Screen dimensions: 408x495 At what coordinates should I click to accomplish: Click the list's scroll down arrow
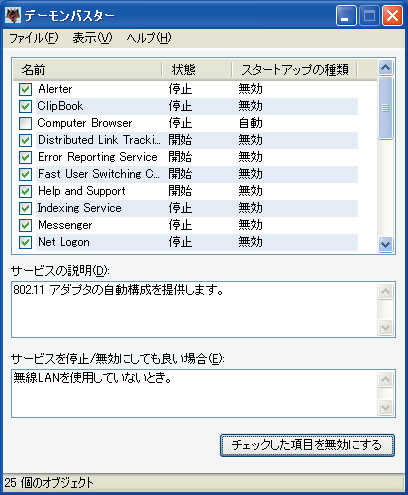pos(385,245)
